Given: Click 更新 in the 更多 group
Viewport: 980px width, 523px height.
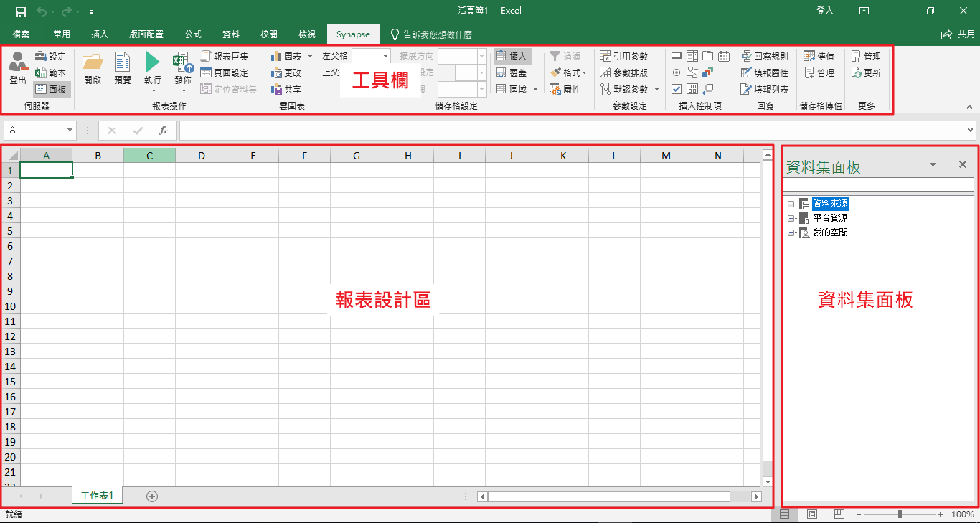Looking at the screenshot, I should coord(866,72).
